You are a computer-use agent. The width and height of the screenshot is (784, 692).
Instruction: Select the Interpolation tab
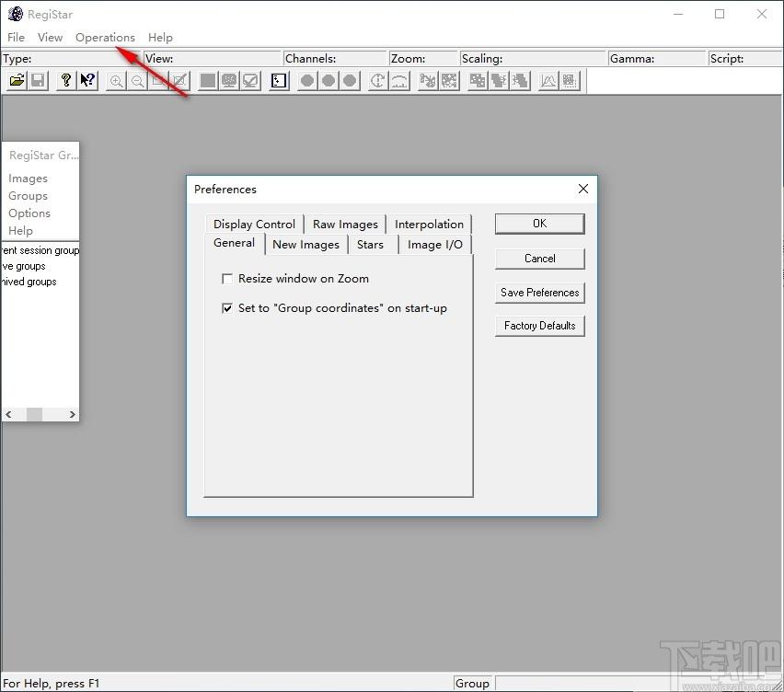[429, 225]
